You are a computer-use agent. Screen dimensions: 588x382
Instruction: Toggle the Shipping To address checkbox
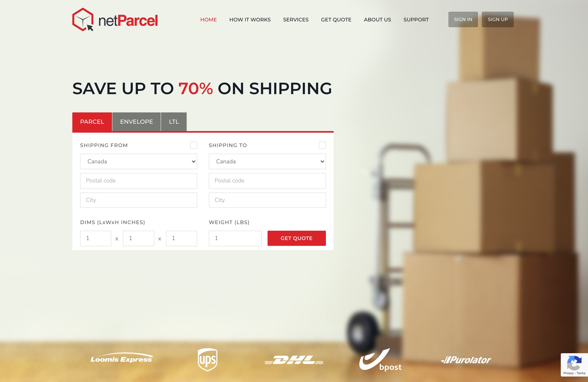322,145
